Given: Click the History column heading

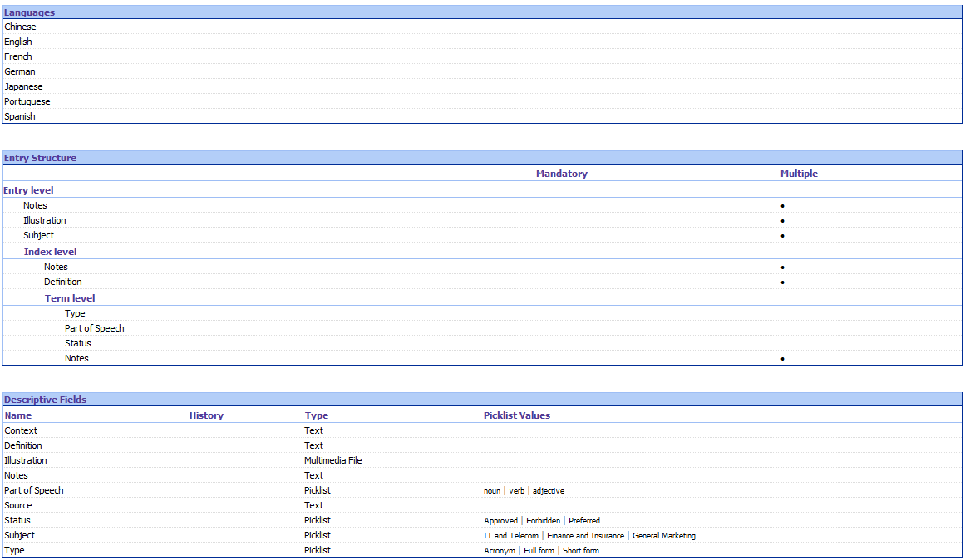Looking at the screenshot, I should point(206,415).
